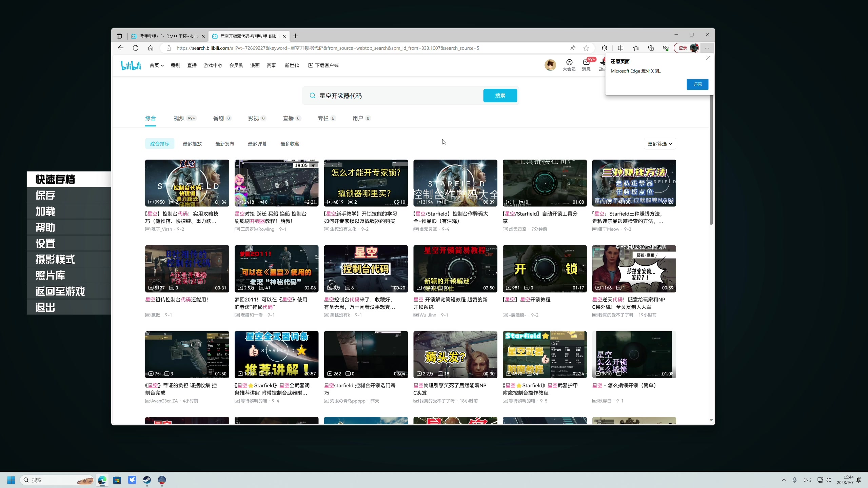Expand 更多筛选 filter dropdown
The width and height of the screenshot is (868, 488).
pos(660,144)
